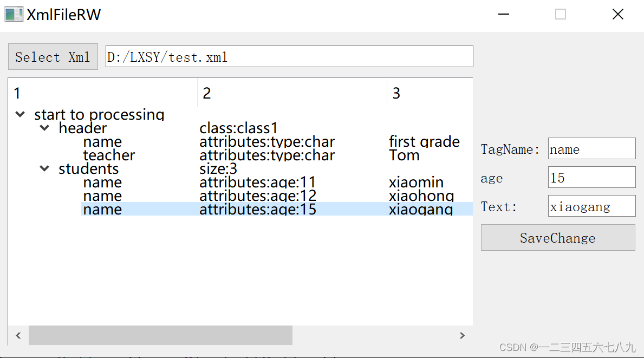
Task: Click the 'xiaogang' cell in tree
Action: tap(420, 209)
